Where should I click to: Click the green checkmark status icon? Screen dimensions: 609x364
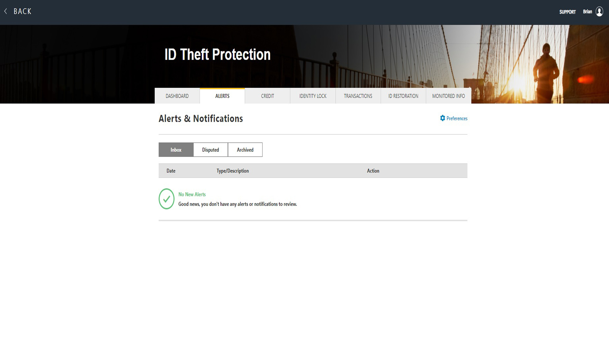pyautogui.click(x=166, y=198)
